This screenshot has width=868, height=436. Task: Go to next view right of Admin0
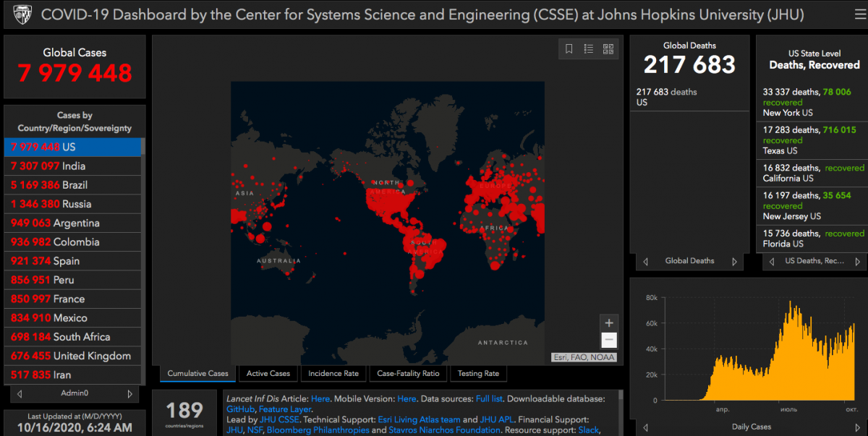(x=130, y=394)
